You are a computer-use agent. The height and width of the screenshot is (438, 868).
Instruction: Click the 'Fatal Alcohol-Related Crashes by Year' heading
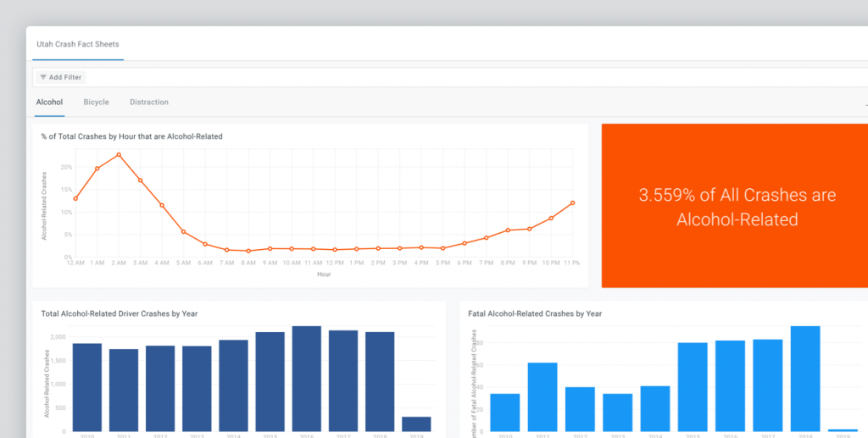pyautogui.click(x=535, y=313)
